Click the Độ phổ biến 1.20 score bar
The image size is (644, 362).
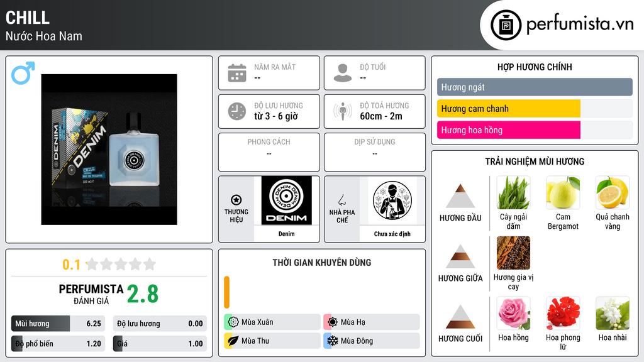click(58, 344)
